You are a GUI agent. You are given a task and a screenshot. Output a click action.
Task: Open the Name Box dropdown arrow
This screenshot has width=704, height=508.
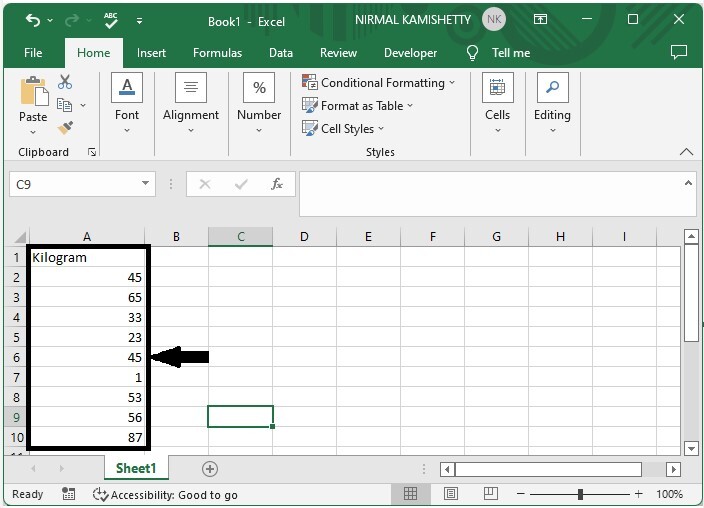(145, 183)
